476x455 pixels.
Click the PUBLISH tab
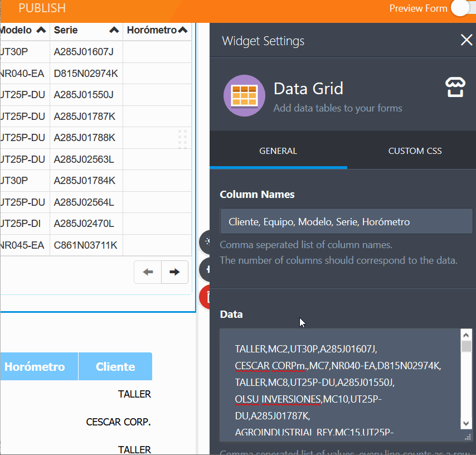pyautogui.click(x=42, y=8)
